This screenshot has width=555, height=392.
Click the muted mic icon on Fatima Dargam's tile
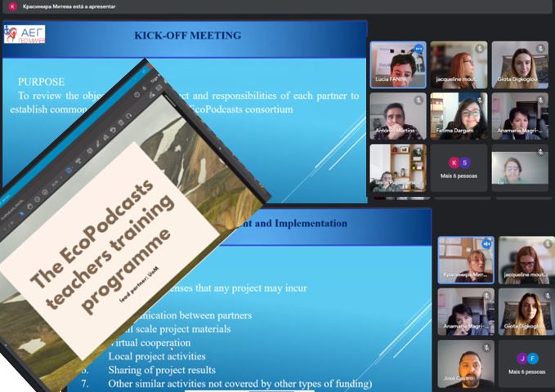tap(480, 100)
